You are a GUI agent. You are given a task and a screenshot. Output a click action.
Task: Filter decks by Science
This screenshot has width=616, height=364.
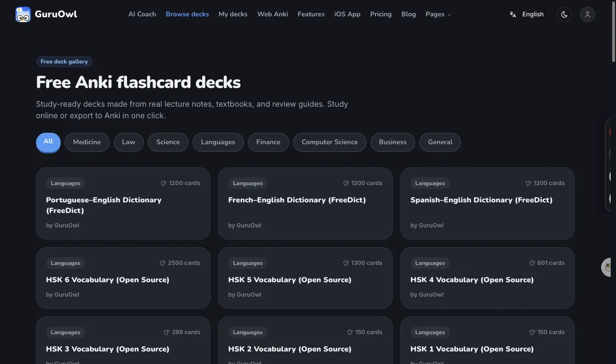(168, 142)
